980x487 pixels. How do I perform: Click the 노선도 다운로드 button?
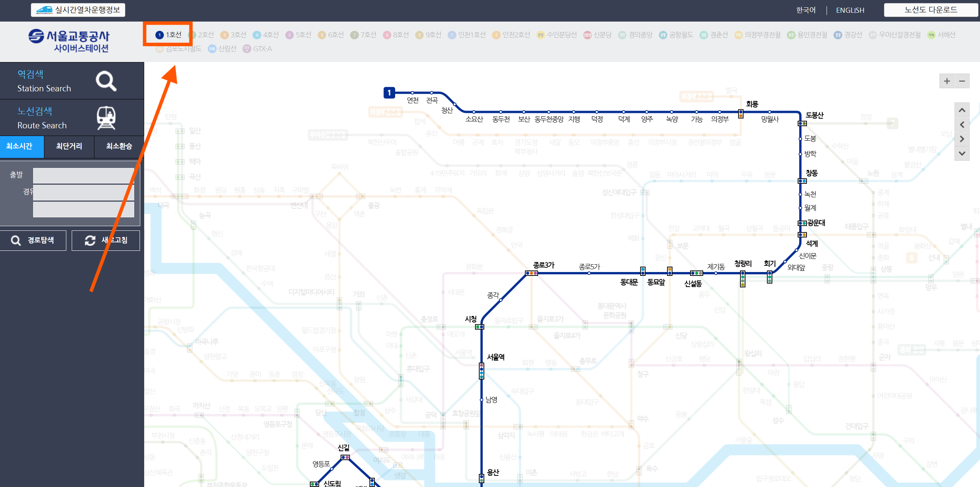coord(931,10)
